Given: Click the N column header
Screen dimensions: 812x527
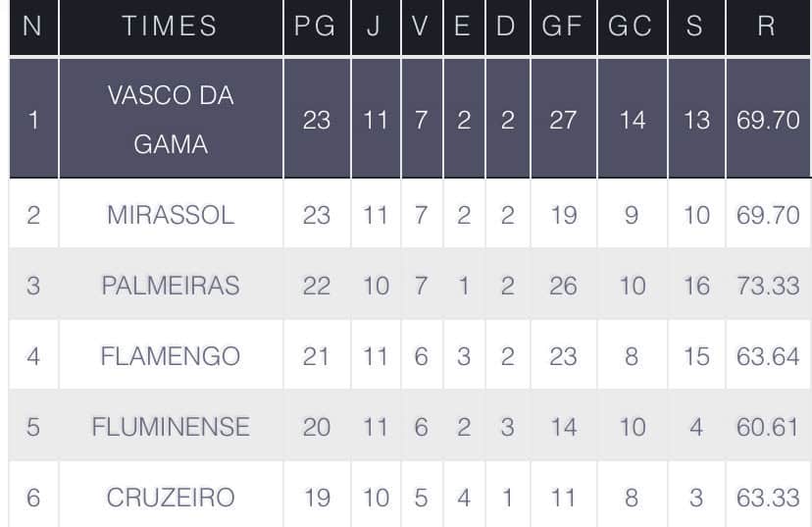Looking at the screenshot, I should coord(31,27).
